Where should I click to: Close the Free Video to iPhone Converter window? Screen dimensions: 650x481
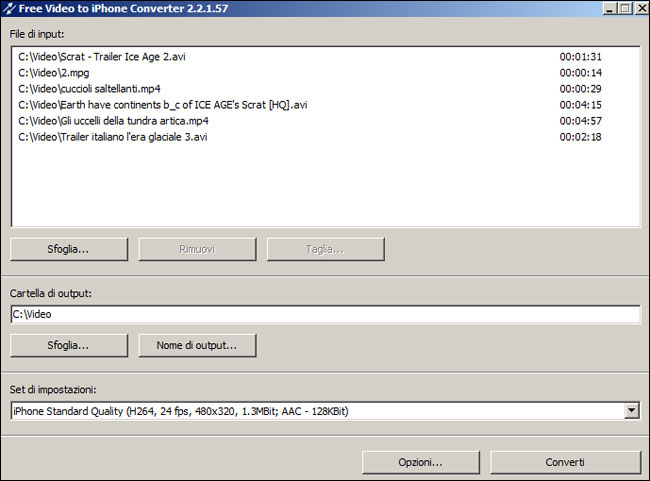pyautogui.click(x=640, y=8)
